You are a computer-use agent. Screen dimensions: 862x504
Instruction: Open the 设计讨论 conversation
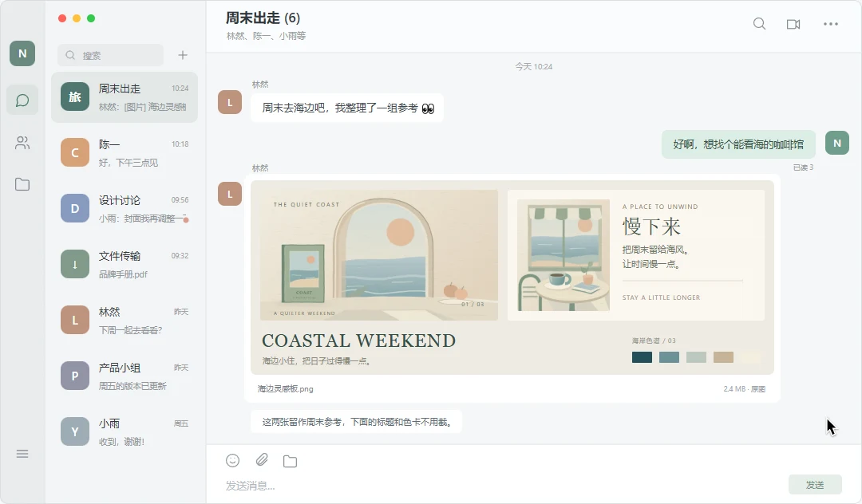tap(125, 209)
